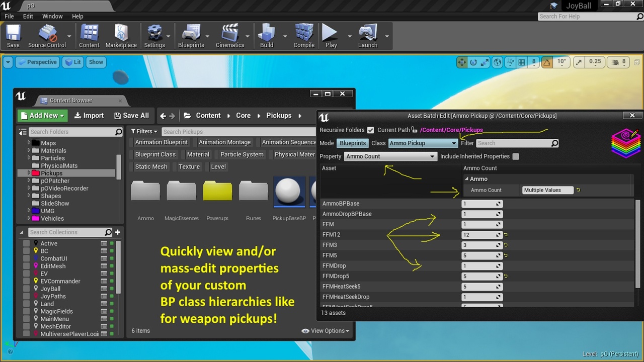644x362 pixels.
Task: Go forward in Content Browser history
Action: click(172, 116)
